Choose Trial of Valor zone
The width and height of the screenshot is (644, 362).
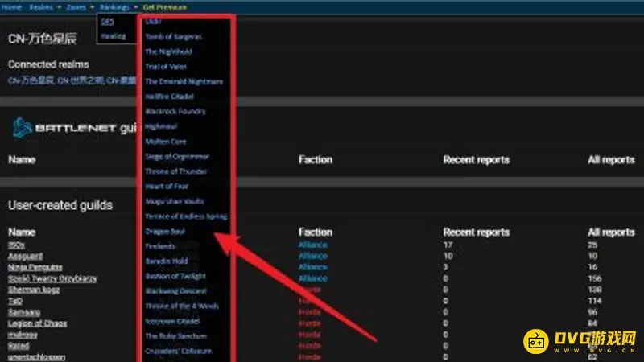[166, 67]
